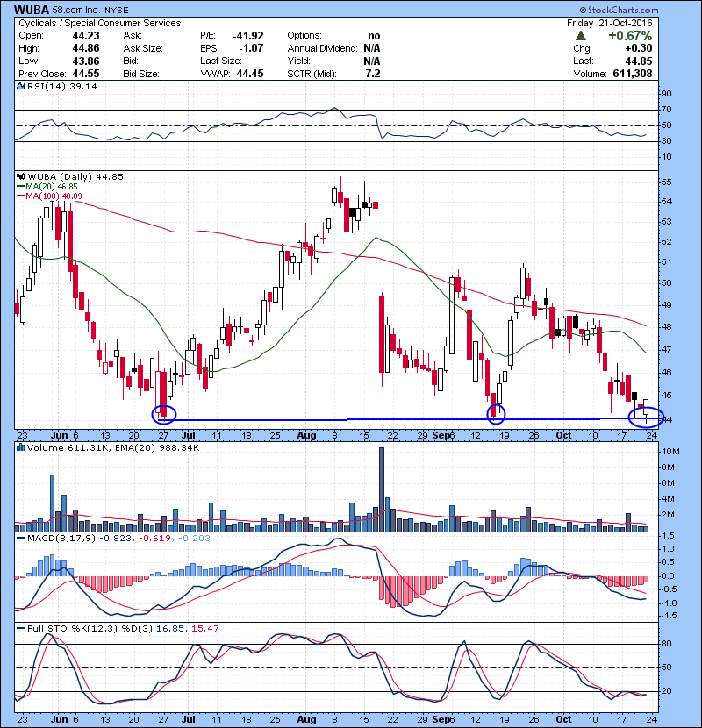The image size is (702, 728).
Task: Click the volume bars icon beside Volume label
Action: [x=20, y=447]
